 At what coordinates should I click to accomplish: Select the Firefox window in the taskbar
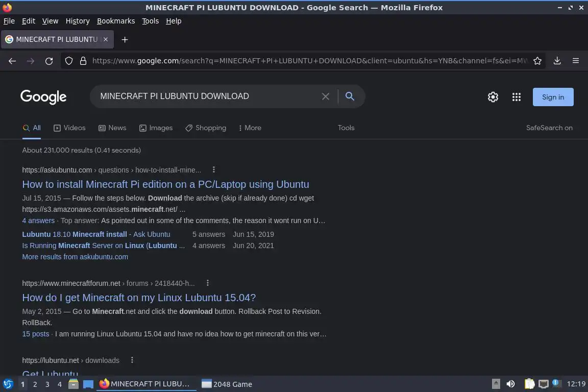(146, 384)
